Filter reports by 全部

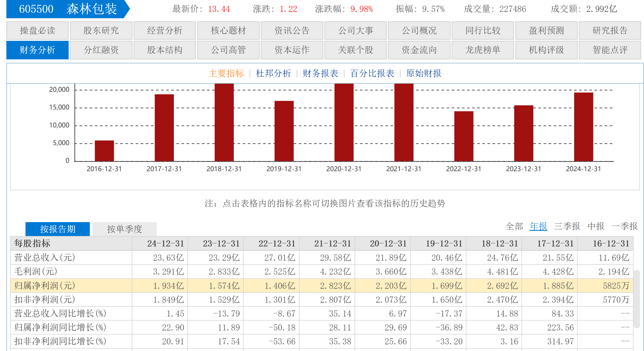click(x=514, y=226)
